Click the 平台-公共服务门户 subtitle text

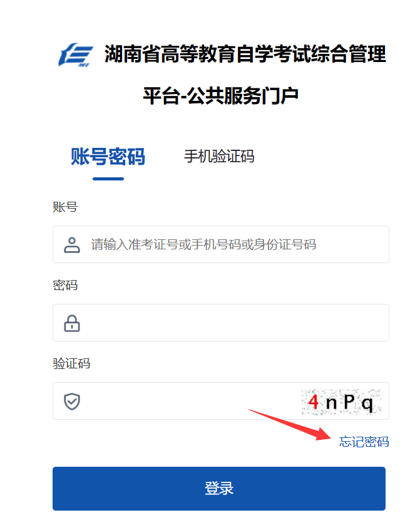pos(220,96)
